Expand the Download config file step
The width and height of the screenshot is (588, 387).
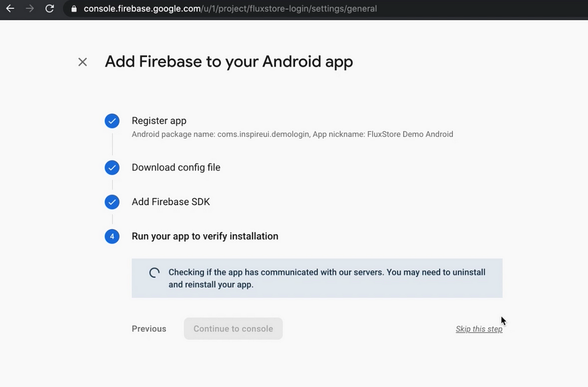pyautogui.click(x=176, y=167)
